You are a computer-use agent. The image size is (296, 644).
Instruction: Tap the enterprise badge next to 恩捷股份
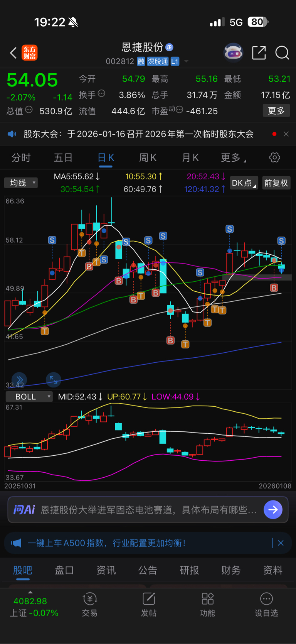169,47
